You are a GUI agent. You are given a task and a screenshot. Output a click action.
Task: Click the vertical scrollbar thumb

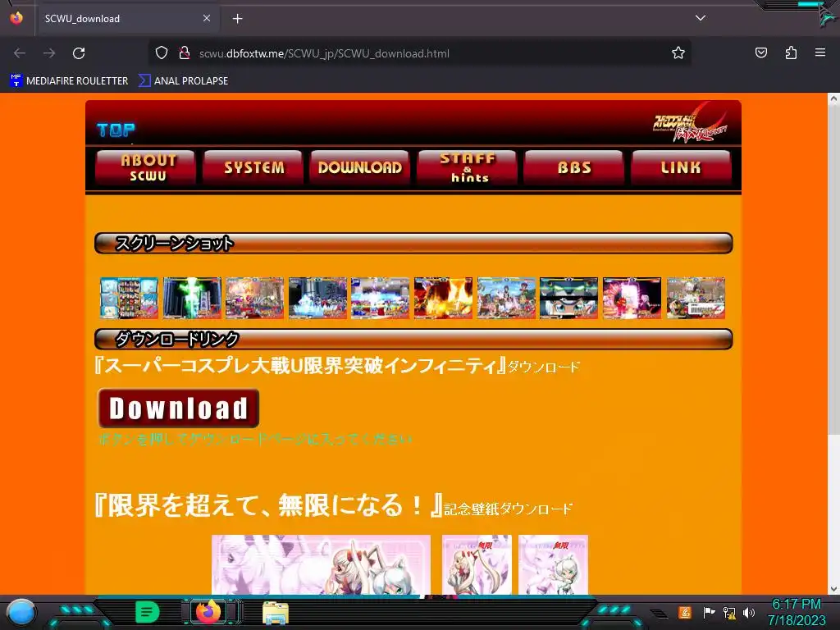833,271
